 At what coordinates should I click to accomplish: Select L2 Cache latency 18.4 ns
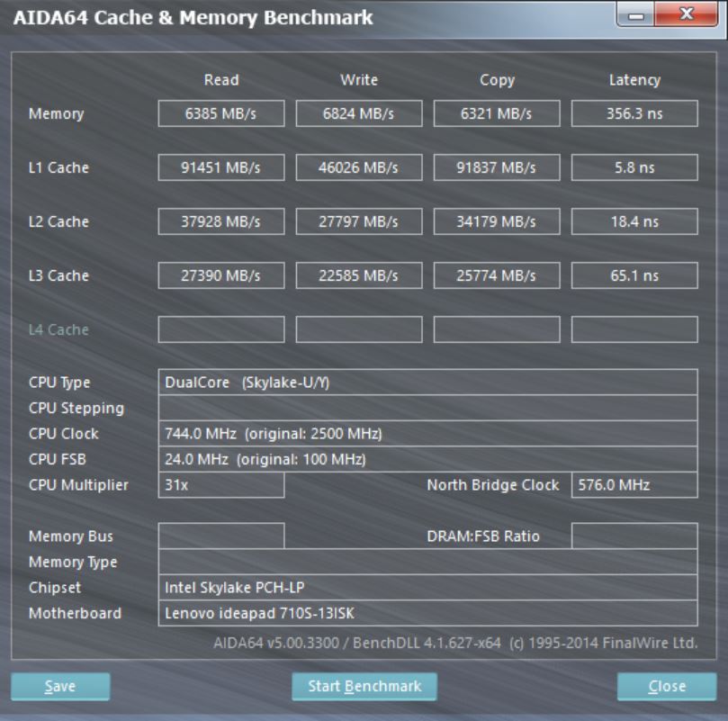pos(634,221)
